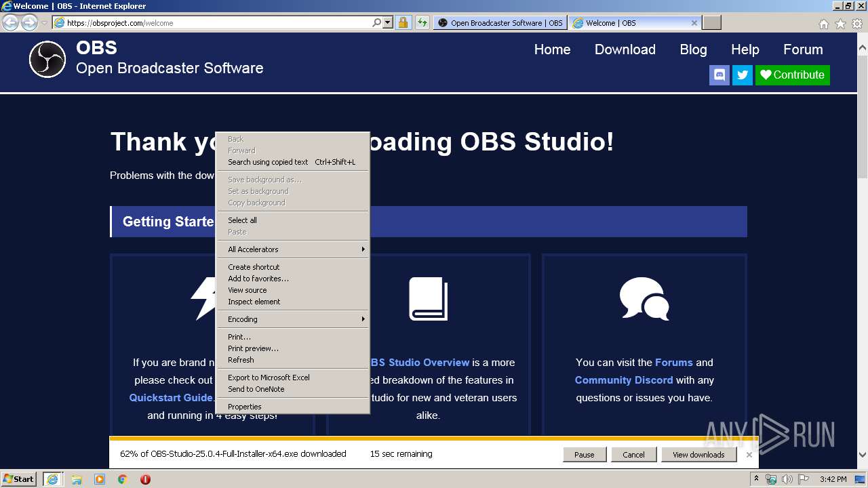Expand the All Accelerators submenu

point(293,249)
